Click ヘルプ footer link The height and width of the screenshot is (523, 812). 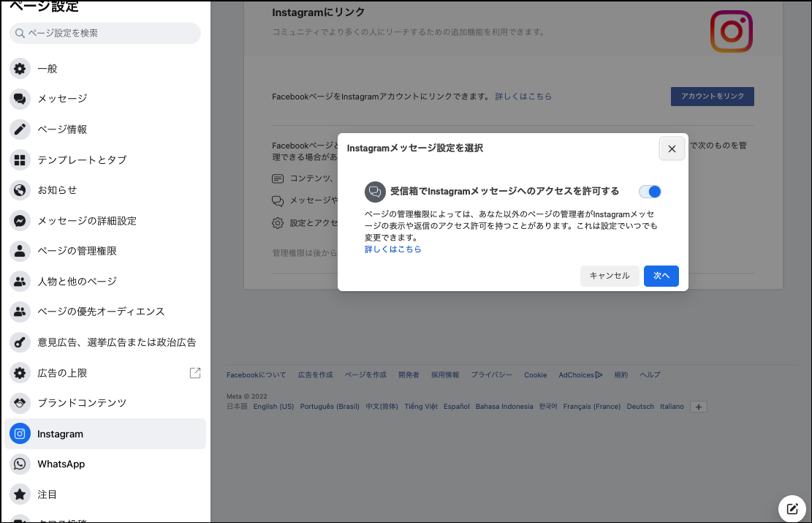point(650,375)
